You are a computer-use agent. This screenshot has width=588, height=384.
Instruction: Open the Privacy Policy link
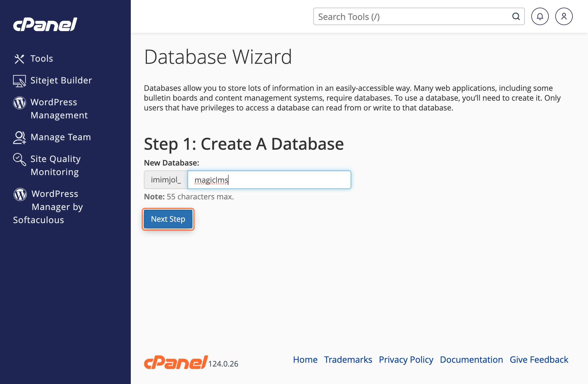point(406,359)
